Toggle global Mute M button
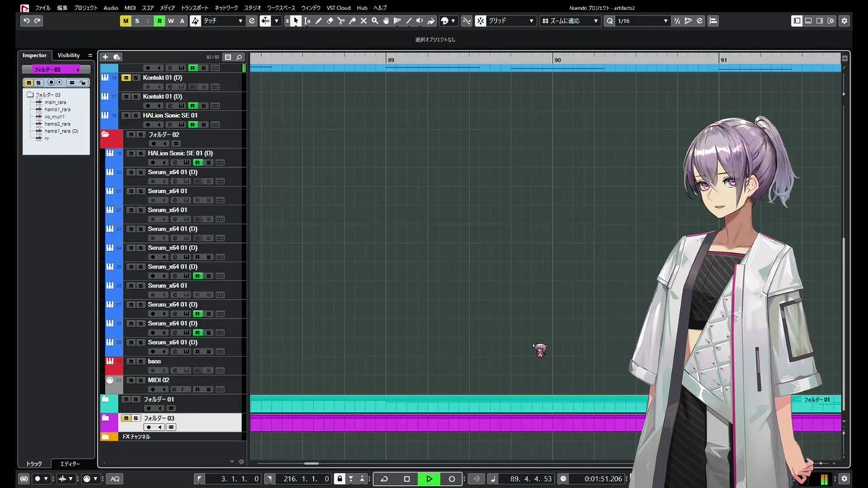Screen dimensions: 868x488 point(126,21)
